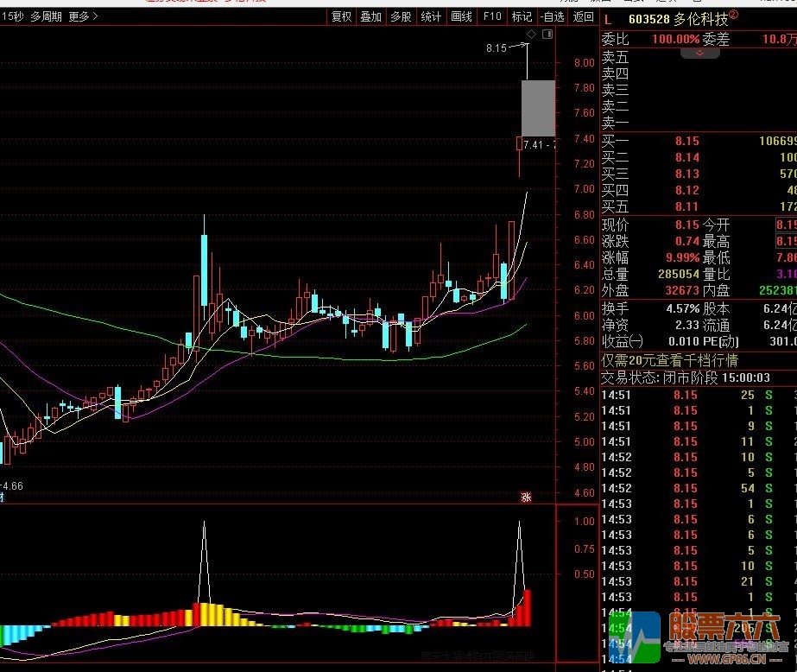Activate the 画线 drawing tool
Screen dimensions: 797x672
(x=461, y=16)
